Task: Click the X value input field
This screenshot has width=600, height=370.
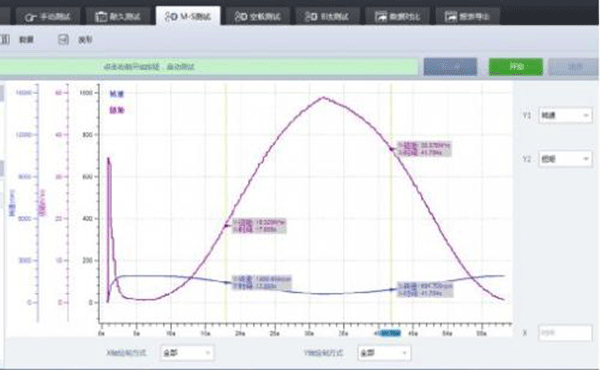Action: (565, 333)
